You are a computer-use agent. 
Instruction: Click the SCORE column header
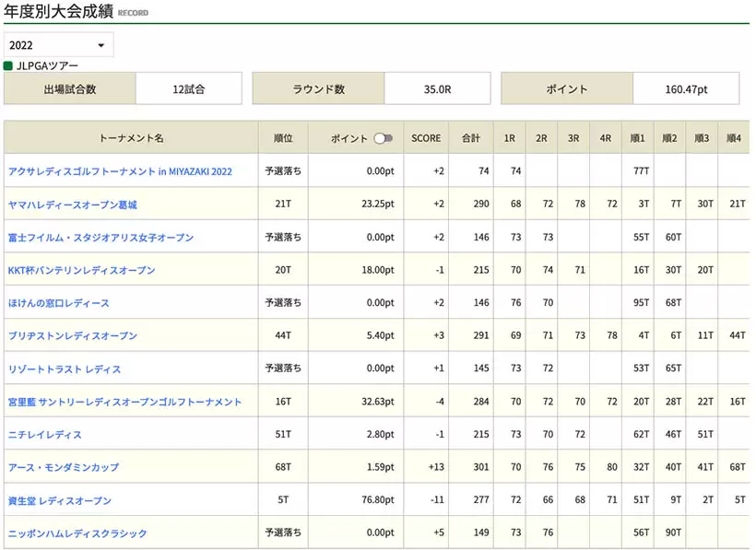click(426, 138)
